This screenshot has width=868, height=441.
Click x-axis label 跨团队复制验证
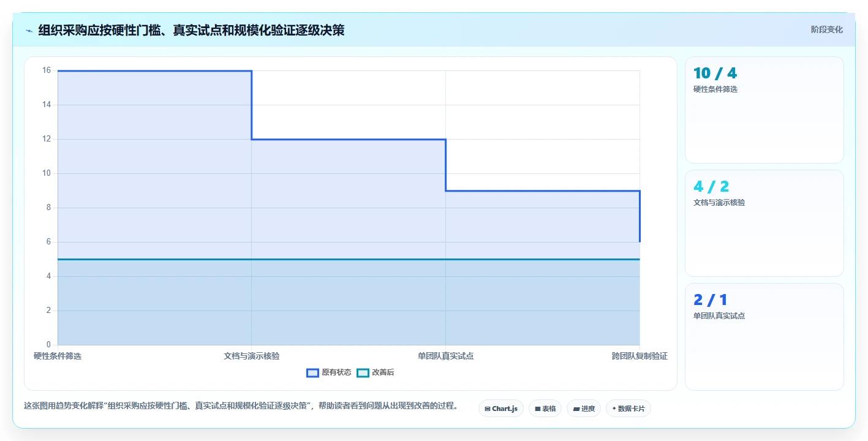640,356
